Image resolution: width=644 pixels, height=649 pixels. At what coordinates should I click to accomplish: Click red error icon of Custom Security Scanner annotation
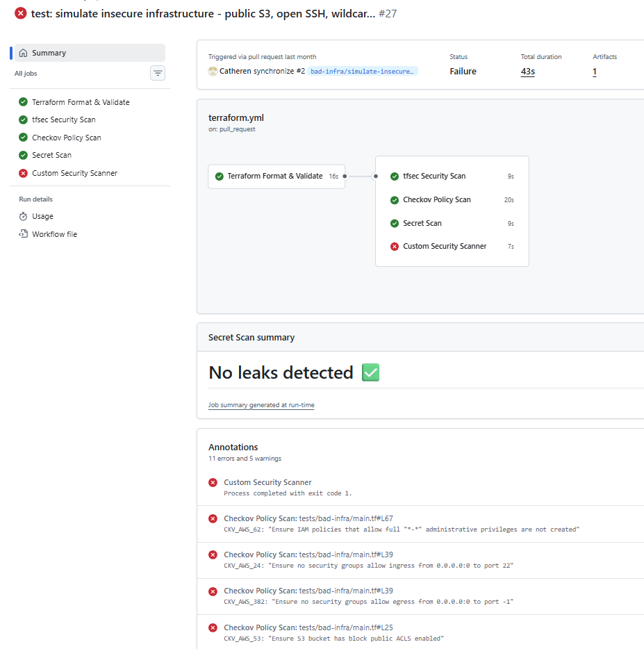point(213,483)
